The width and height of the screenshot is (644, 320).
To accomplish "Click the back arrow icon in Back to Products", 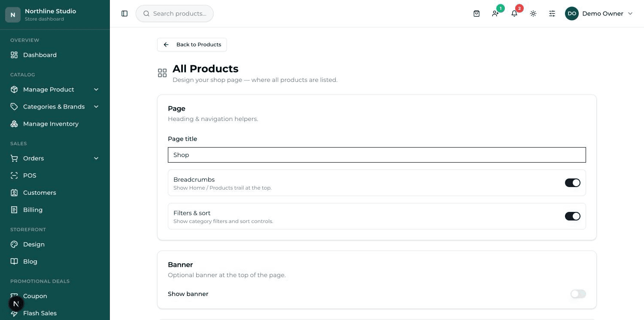I will click(x=166, y=45).
